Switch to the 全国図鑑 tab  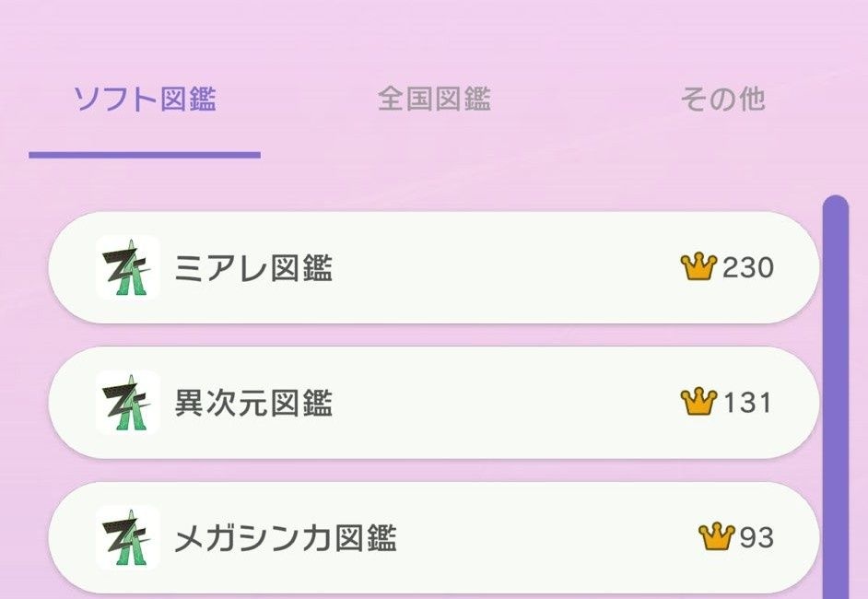tap(434, 99)
